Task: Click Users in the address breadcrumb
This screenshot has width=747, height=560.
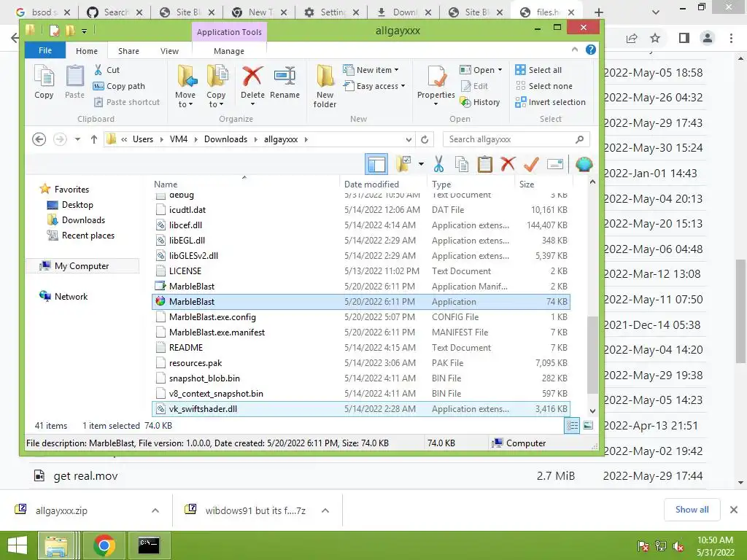Action: tap(142, 139)
